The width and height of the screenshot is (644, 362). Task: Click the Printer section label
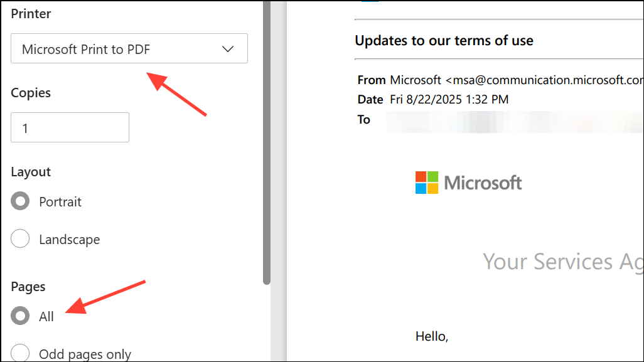pyautogui.click(x=31, y=13)
